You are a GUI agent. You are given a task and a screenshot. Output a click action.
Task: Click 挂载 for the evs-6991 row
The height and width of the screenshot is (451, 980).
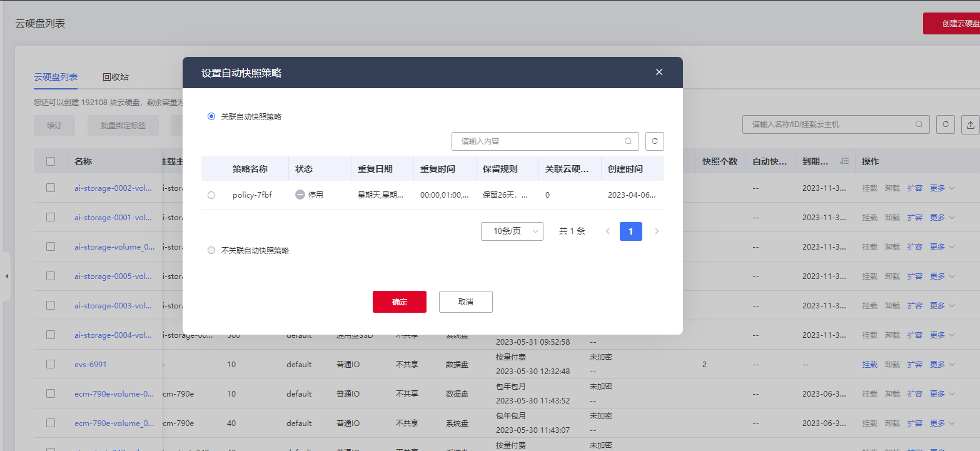870,364
